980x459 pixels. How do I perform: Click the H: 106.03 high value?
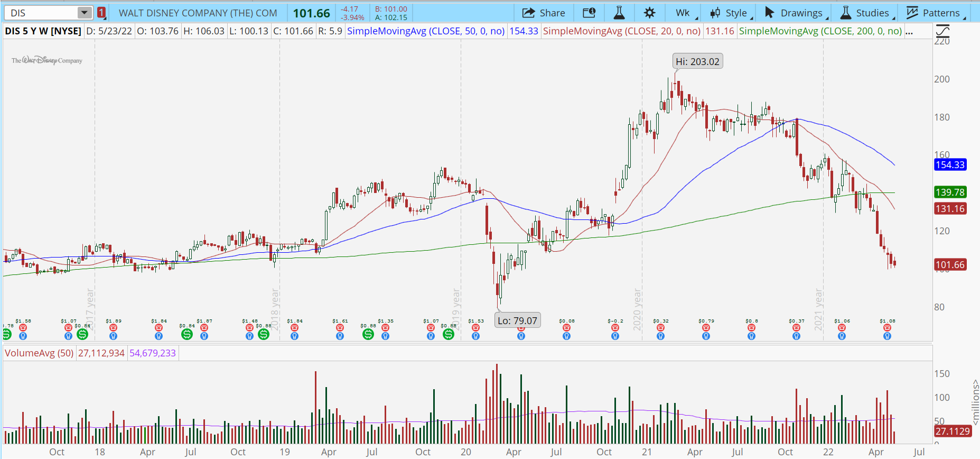[204, 31]
